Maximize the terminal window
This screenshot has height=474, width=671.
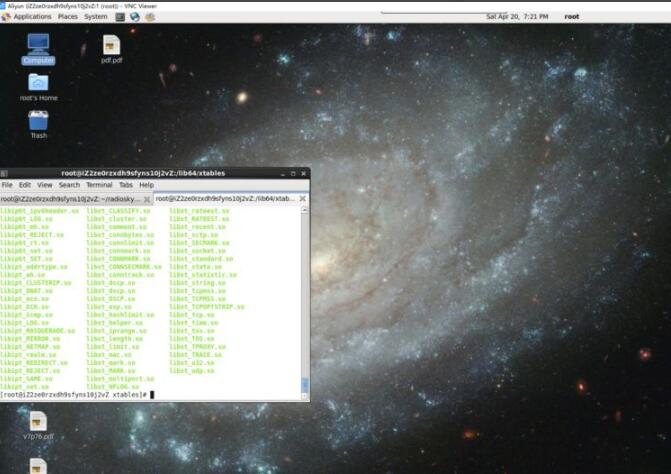[293, 174]
